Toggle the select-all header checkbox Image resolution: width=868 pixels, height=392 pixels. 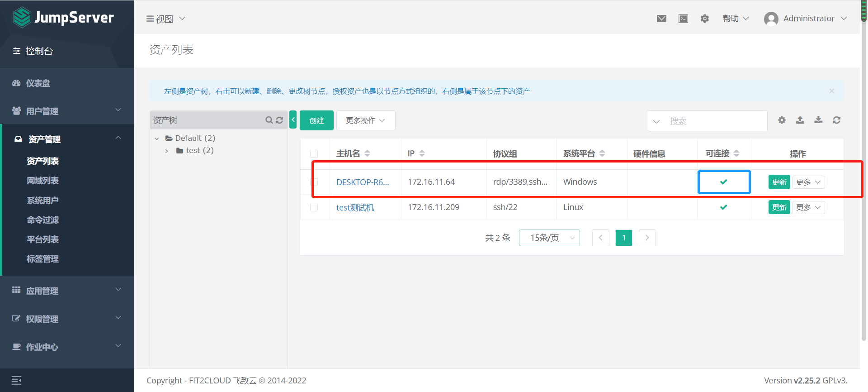(x=314, y=154)
